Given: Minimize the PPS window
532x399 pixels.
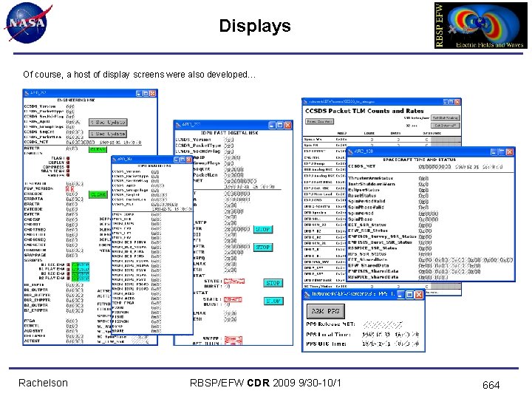Looking at the screenshot, I should 400,295.
